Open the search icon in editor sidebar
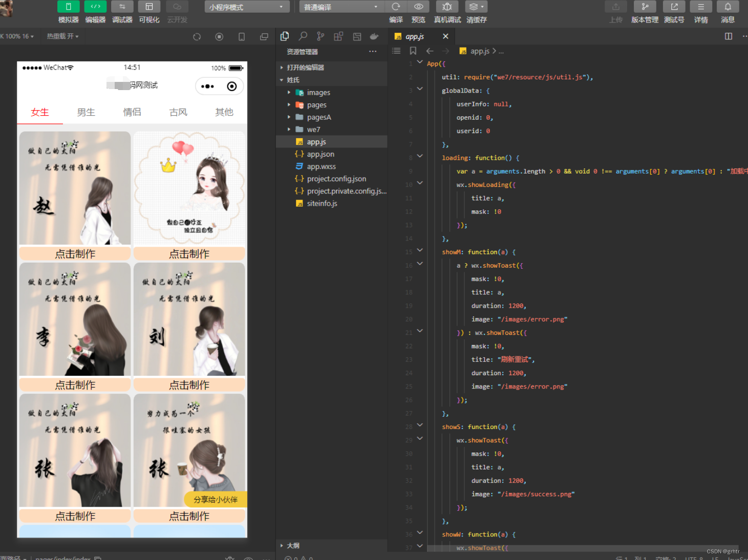 [x=303, y=36]
